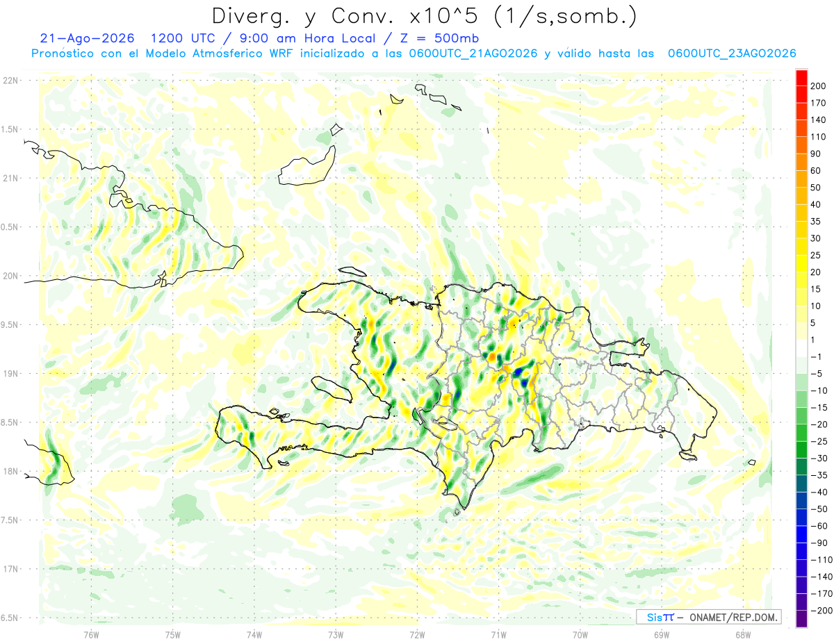Click the color scale value "200"
Image resolution: width=834 pixels, height=644 pixels.
pyautogui.click(x=819, y=86)
